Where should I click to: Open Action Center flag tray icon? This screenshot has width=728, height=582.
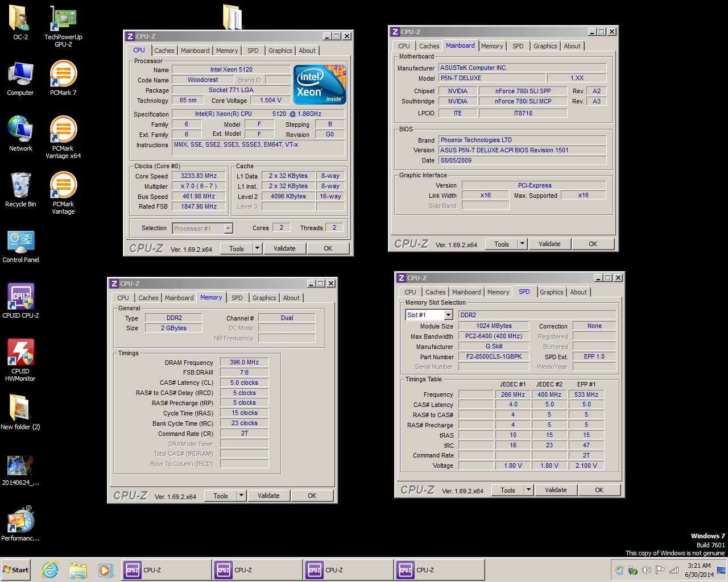click(660, 570)
